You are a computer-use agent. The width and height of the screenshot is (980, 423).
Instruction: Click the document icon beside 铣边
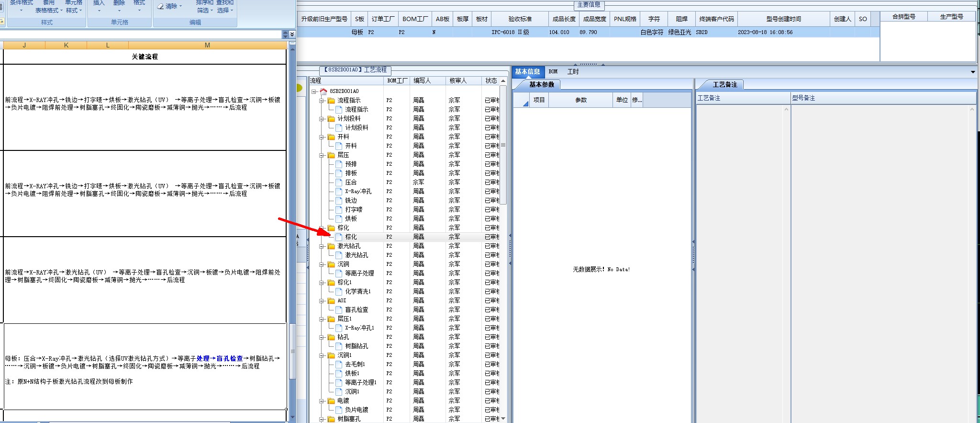(x=339, y=200)
